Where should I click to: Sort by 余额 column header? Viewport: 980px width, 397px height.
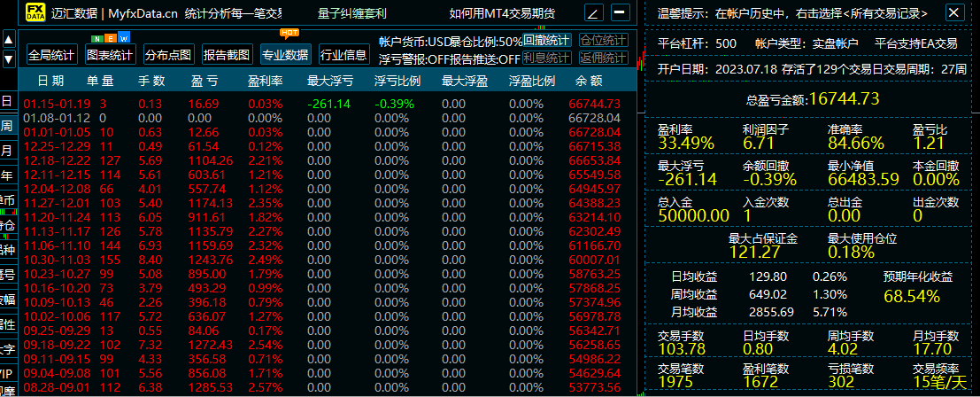(588, 82)
